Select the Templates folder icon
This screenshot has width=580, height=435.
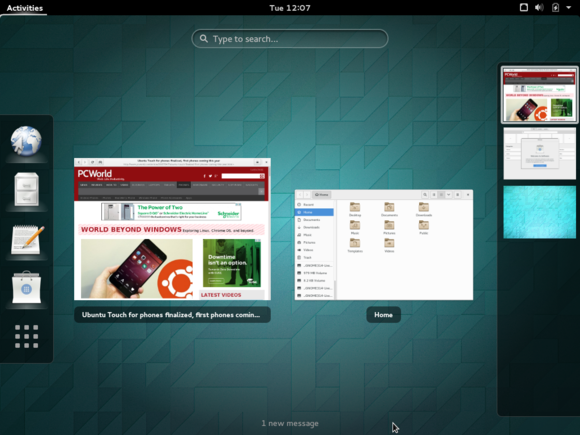point(355,243)
